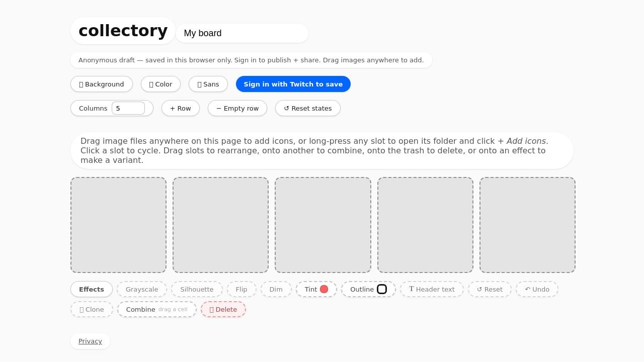
Task: Select the fourth empty slot
Action: click(425, 225)
